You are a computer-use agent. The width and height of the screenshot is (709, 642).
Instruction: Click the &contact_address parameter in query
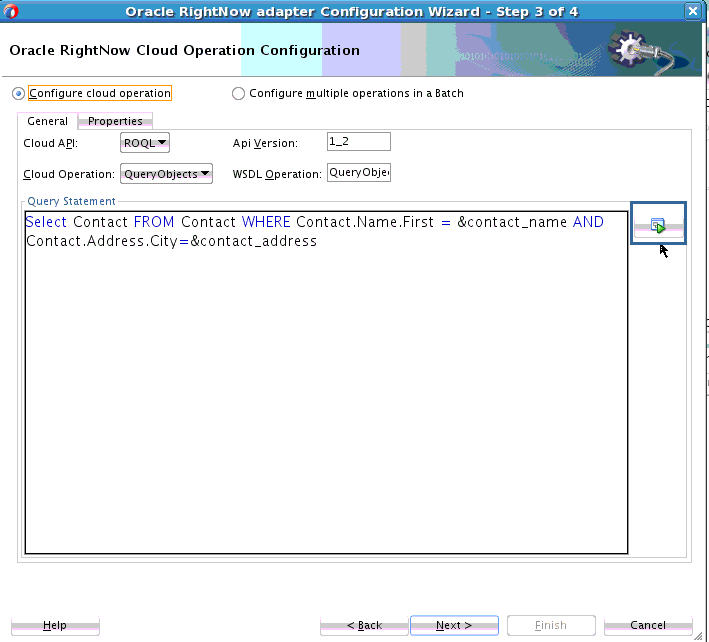coord(253,241)
